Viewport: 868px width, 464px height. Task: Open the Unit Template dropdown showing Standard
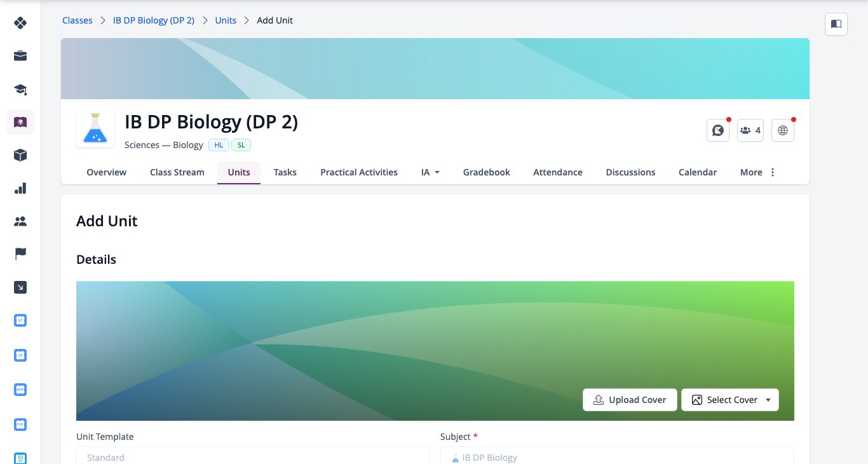[x=253, y=455]
